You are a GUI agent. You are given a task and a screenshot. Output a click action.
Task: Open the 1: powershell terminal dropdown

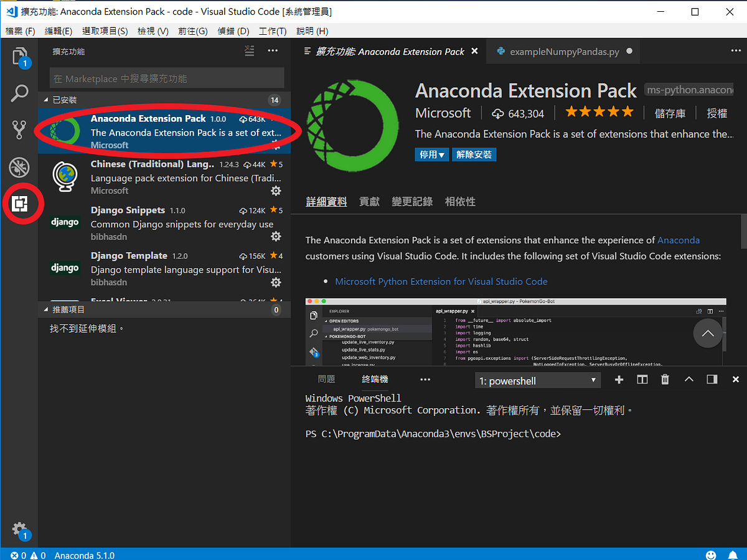(537, 380)
